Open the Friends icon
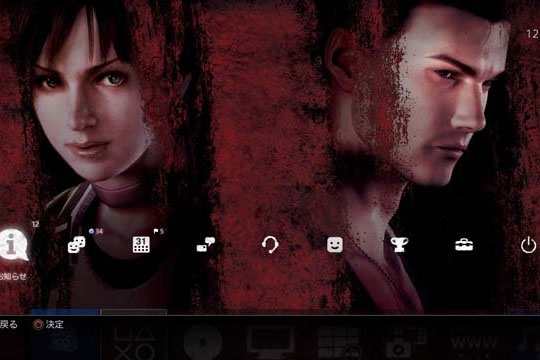The image size is (540, 360). (76, 245)
